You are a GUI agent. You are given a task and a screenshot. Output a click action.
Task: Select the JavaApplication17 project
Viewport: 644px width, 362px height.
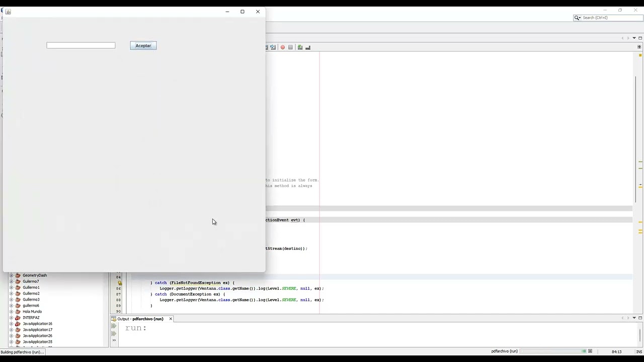point(37,330)
